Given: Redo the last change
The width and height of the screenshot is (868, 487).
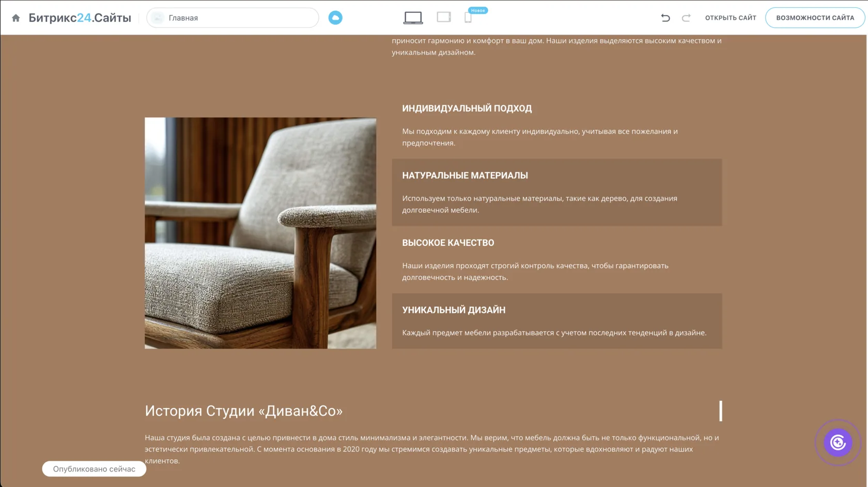Looking at the screenshot, I should click(x=686, y=18).
